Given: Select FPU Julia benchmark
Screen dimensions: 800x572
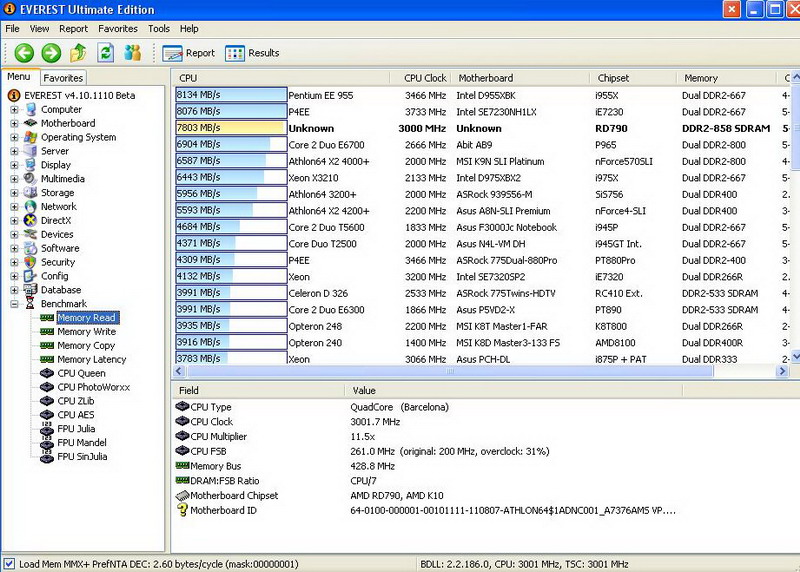Looking at the screenshot, I should (76, 429).
